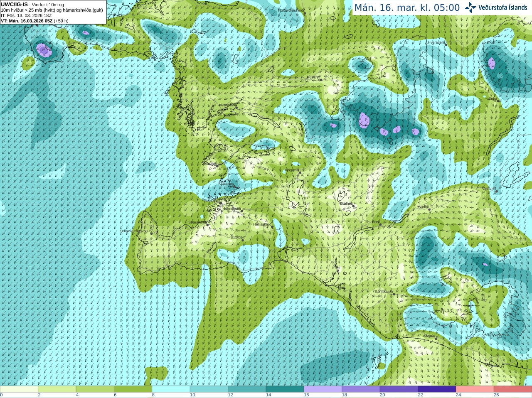Screen dimensions: 532x398
Task: Click the Húsafell station label
Action: click(x=314, y=77)
